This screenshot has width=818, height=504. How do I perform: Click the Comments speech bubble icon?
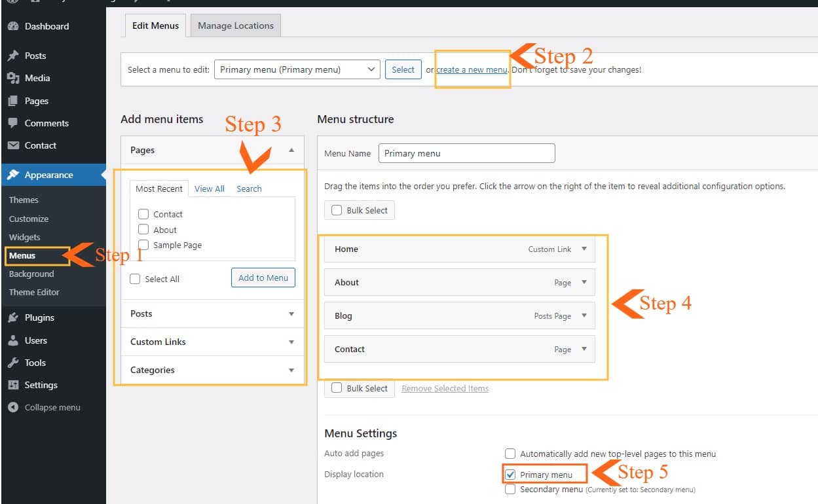click(13, 123)
